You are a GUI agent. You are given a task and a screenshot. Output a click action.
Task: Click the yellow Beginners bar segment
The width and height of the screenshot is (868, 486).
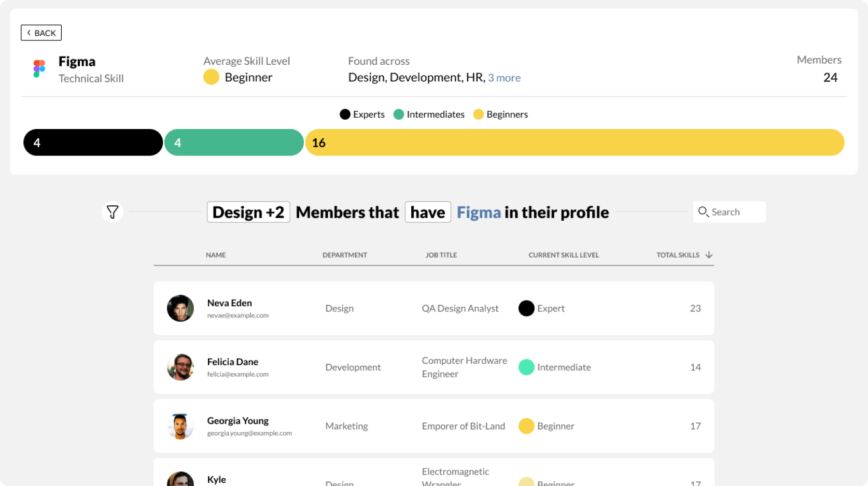pyautogui.click(x=575, y=142)
